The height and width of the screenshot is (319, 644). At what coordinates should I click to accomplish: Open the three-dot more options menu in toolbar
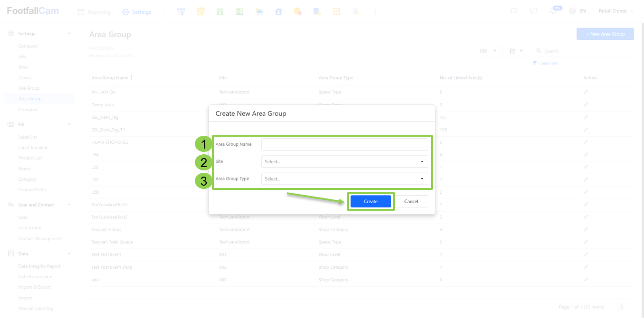pyautogui.click(x=375, y=11)
